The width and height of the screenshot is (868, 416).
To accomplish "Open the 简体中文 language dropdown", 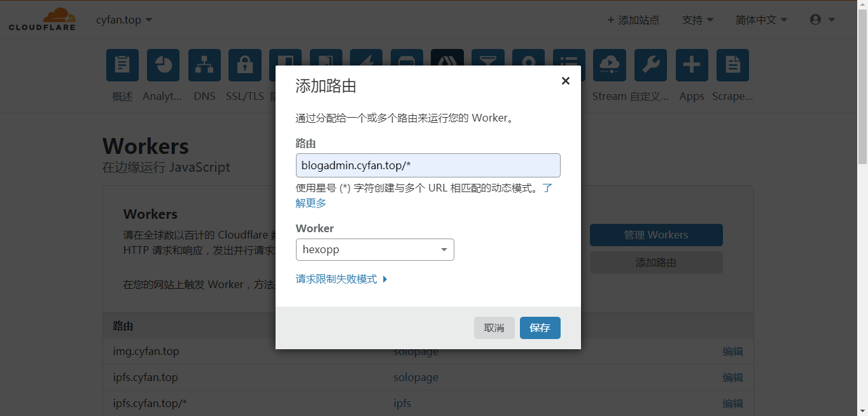I will pyautogui.click(x=761, y=20).
